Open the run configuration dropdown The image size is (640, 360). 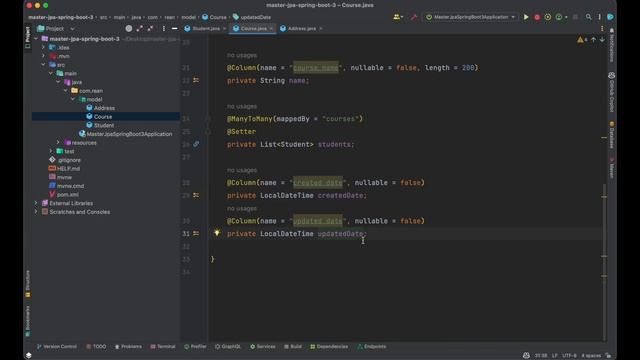click(470, 17)
